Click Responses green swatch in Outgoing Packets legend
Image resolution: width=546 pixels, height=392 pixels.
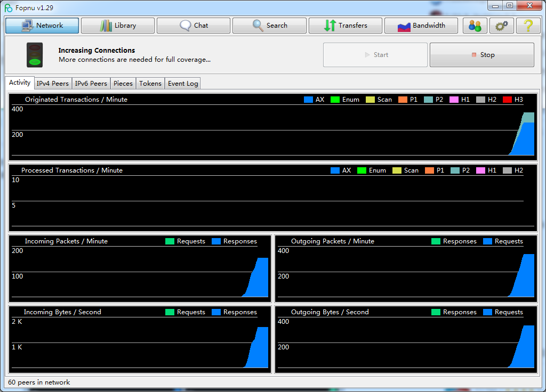tap(436, 241)
